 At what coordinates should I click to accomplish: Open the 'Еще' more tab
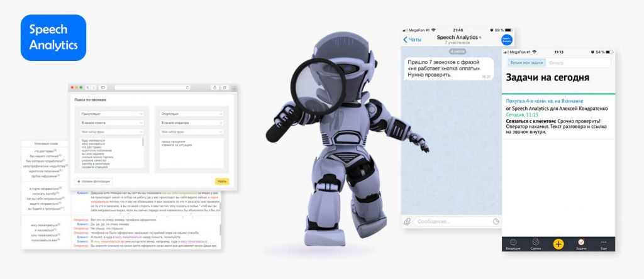click(604, 244)
